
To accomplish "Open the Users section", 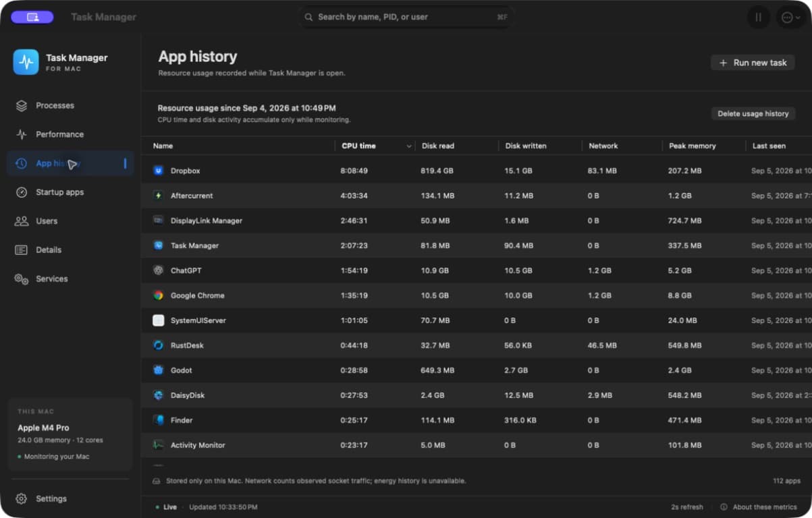I will point(70,221).
